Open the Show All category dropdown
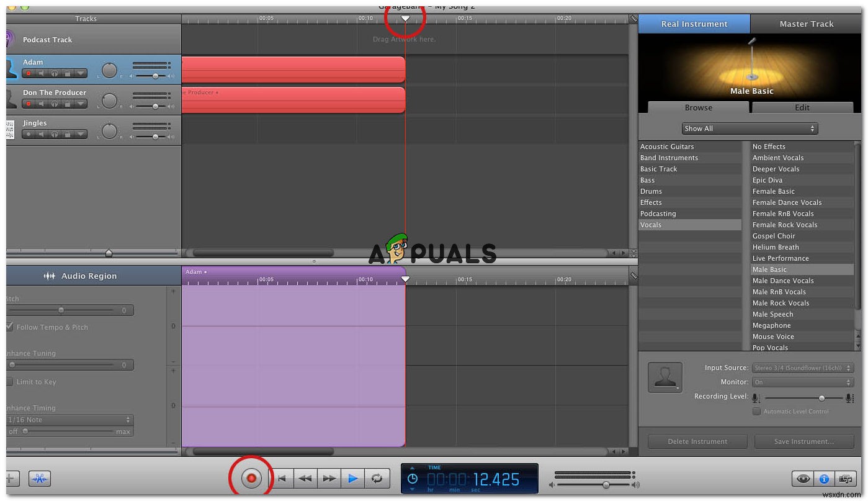868x501 pixels. coord(749,129)
